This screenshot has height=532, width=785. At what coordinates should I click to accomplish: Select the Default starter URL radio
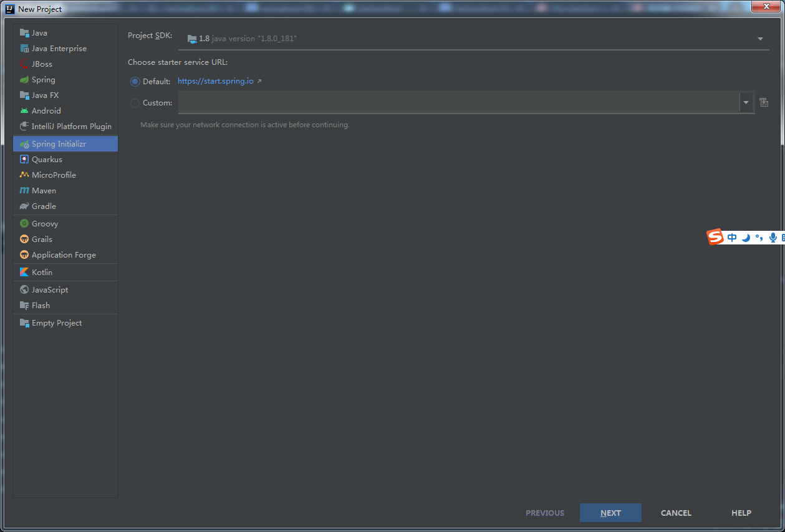click(x=135, y=82)
